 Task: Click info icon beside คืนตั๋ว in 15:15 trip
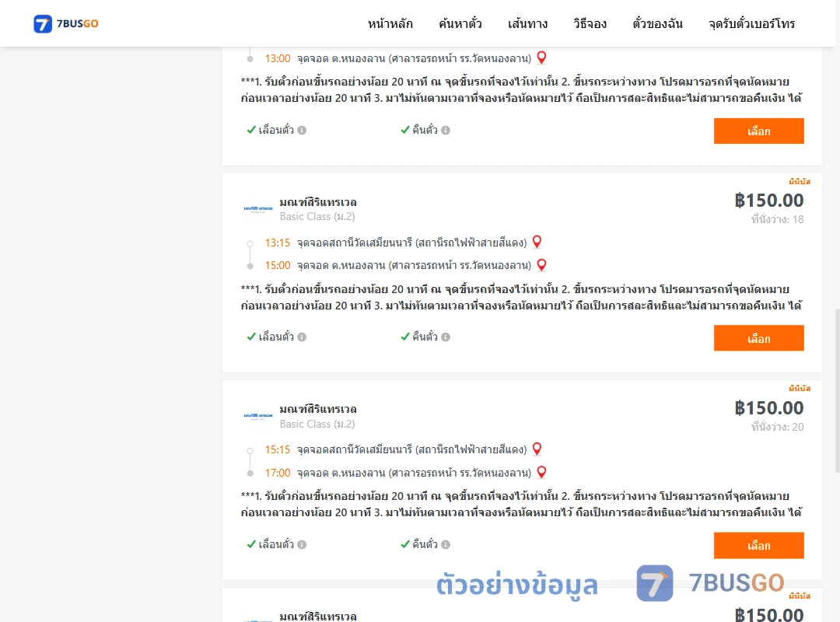point(446,544)
